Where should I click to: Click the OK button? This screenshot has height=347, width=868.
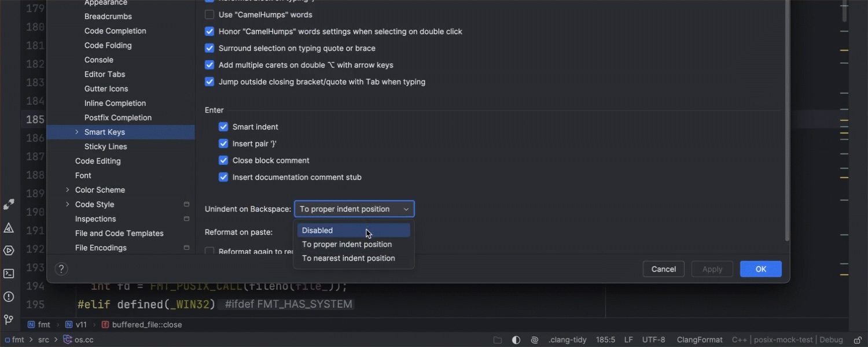pyautogui.click(x=760, y=269)
